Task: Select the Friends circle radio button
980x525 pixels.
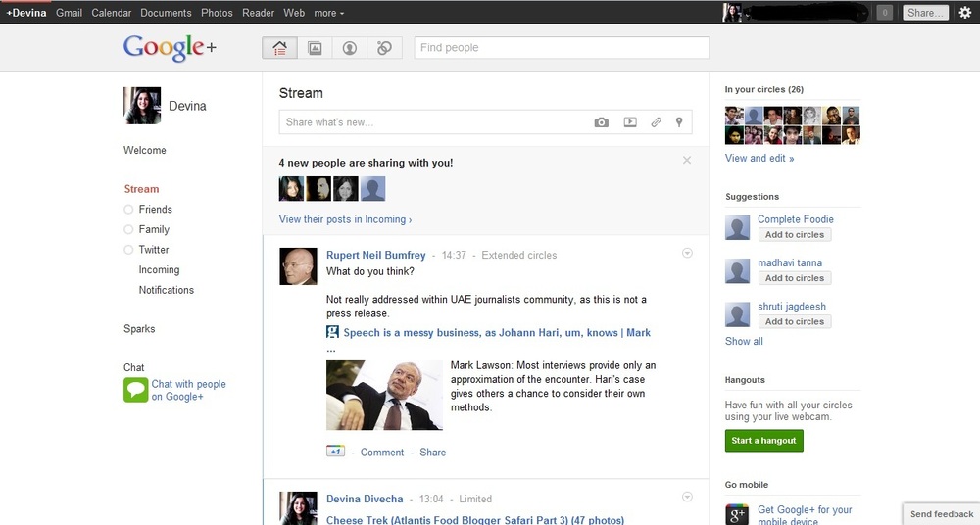Action: coord(128,210)
